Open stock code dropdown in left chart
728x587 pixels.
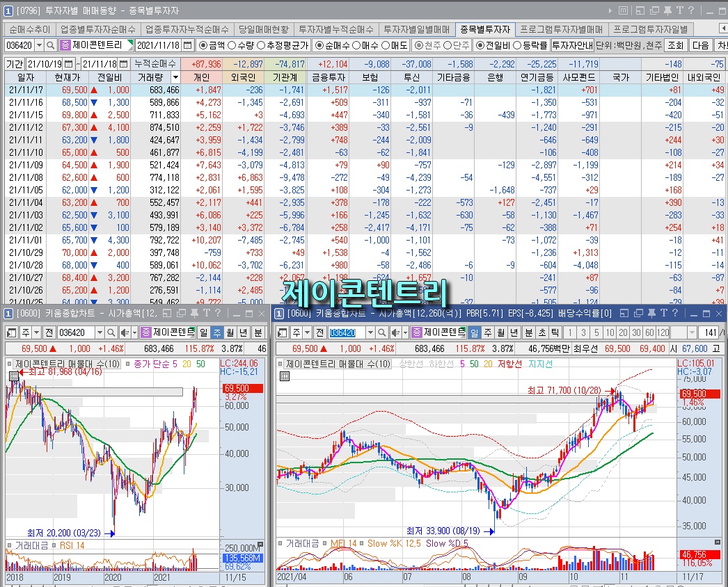click(100, 332)
